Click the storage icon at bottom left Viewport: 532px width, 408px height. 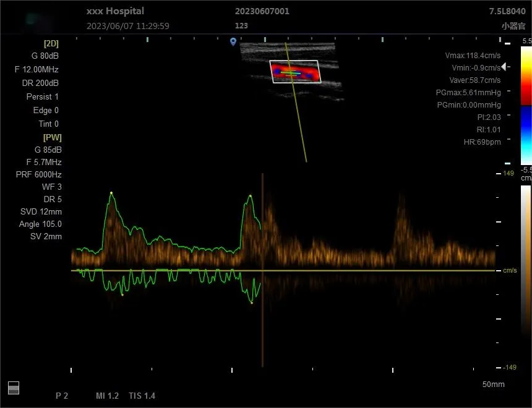[x=14, y=388]
